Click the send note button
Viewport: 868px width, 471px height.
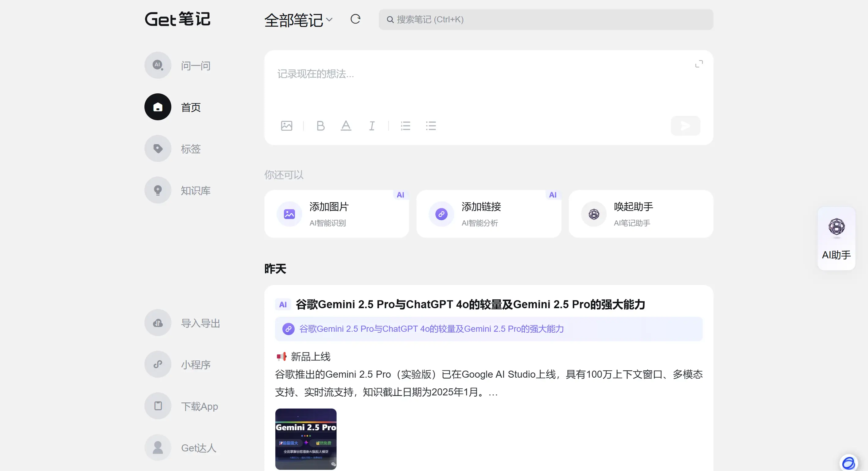tap(685, 126)
